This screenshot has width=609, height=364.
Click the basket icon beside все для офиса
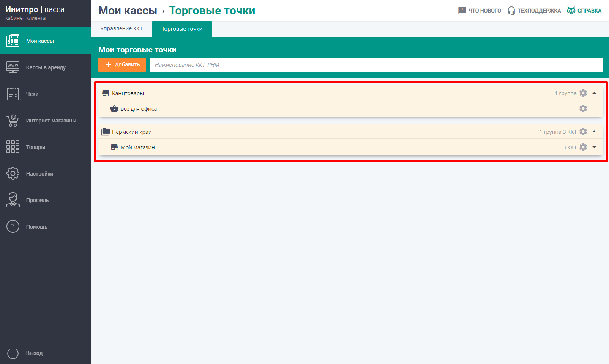click(x=114, y=108)
